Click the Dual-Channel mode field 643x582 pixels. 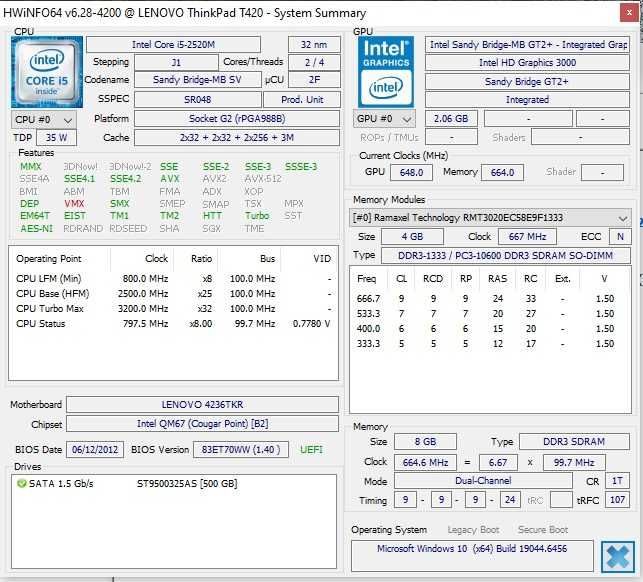[483, 481]
